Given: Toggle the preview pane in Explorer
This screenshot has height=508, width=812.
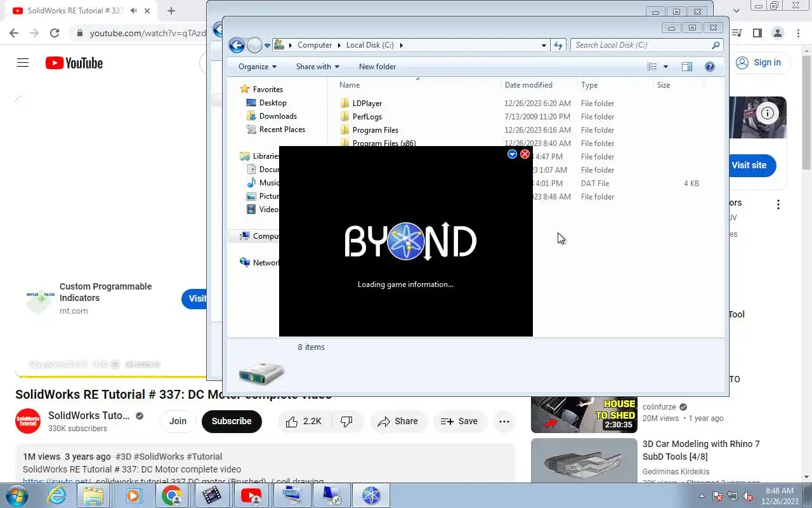Looking at the screenshot, I should pyautogui.click(x=686, y=67).
